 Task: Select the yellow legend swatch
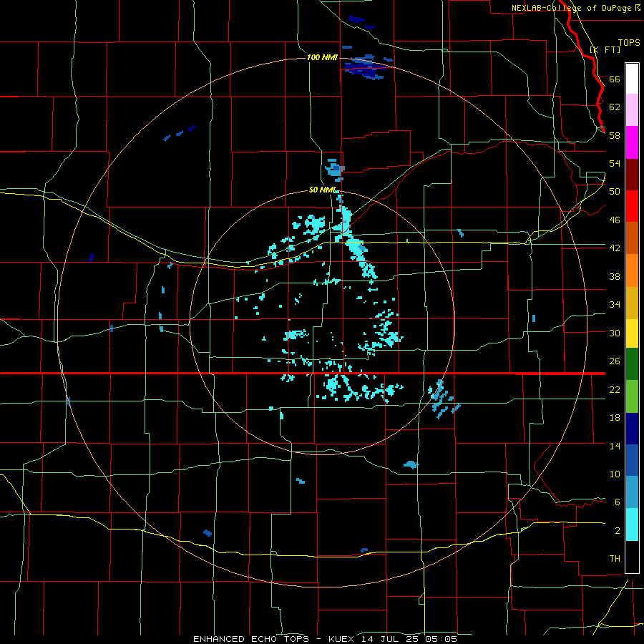[632, 333]
